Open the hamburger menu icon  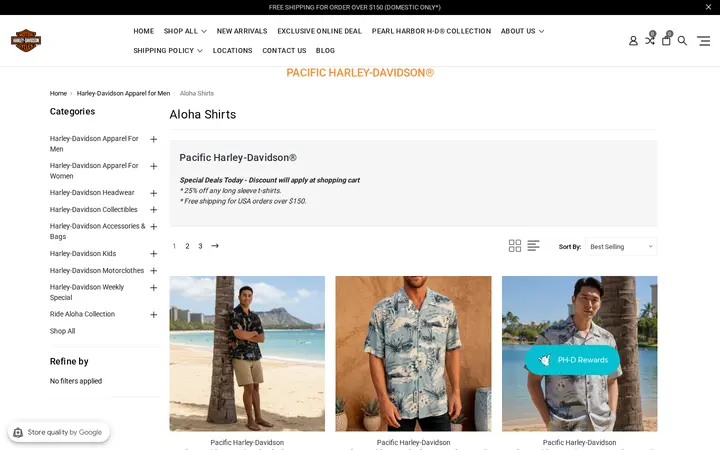(704, 41)
